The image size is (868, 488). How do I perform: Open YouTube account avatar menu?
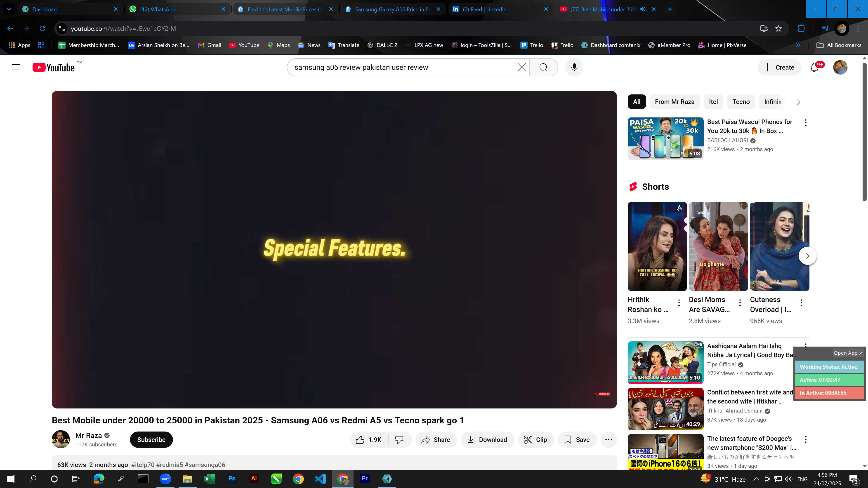pos(840,67)
